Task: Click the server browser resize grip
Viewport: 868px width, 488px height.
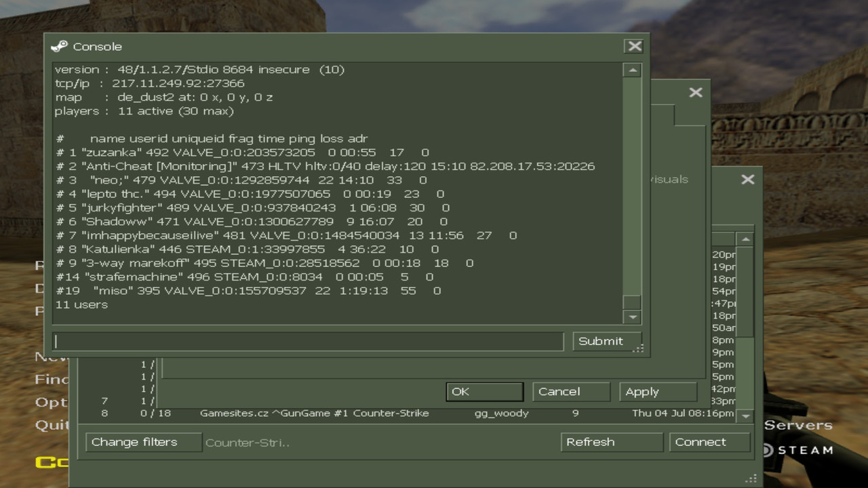Action: click(751, 478)
